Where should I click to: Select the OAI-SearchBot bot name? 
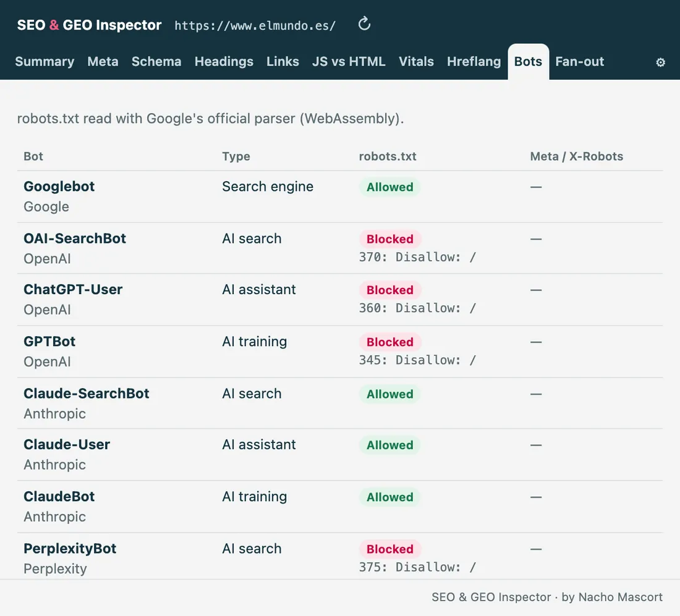[75, 238]
